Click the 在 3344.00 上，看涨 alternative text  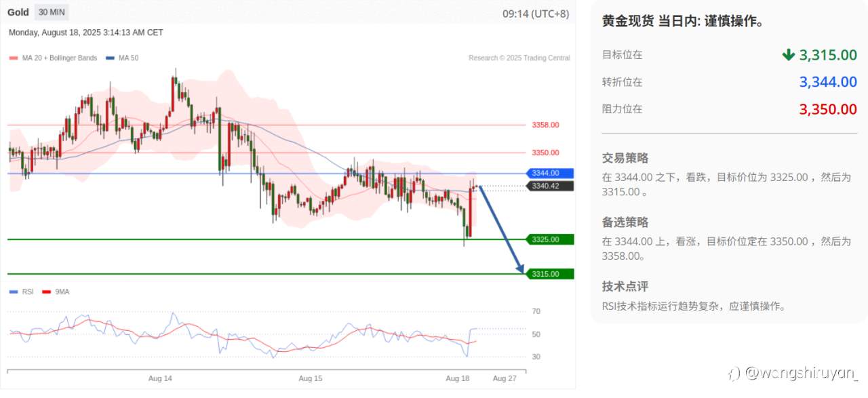[726, 248]
